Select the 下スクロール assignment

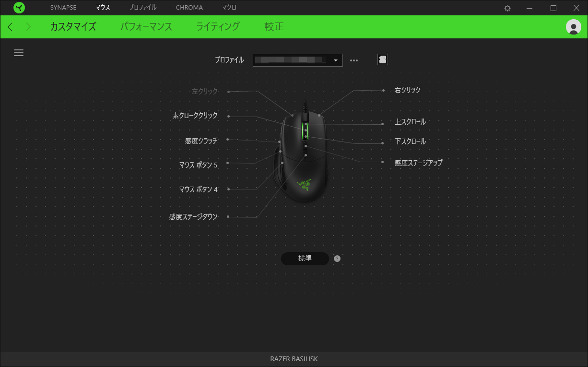click(410, 142)
